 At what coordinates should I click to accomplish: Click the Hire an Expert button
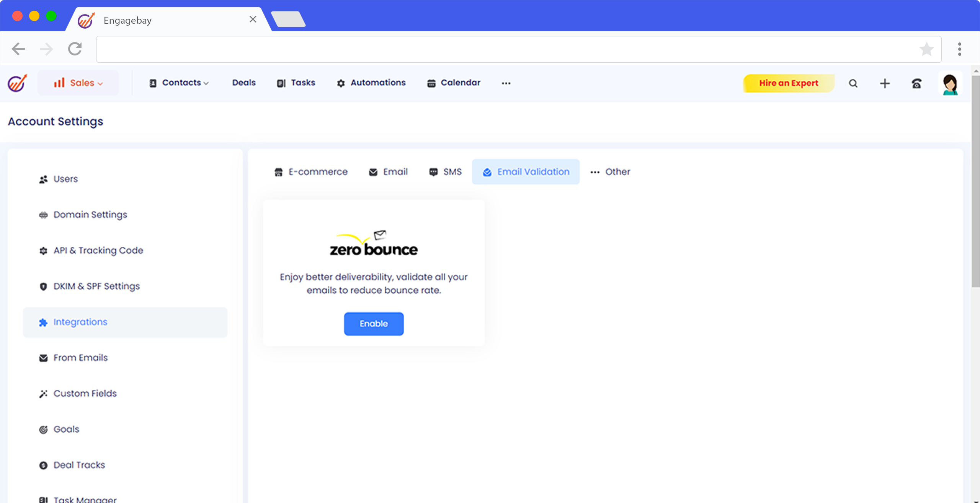click(789, 83)
